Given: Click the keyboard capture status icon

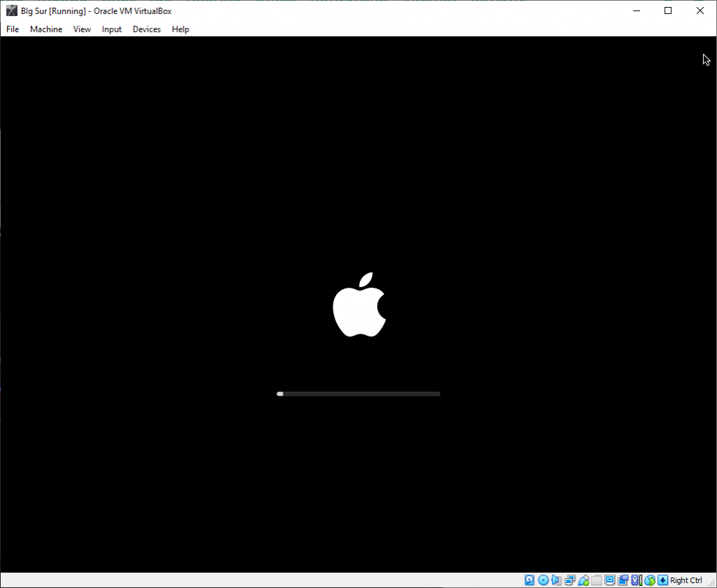Looking at the screenshot, I should tap(661, 580).
